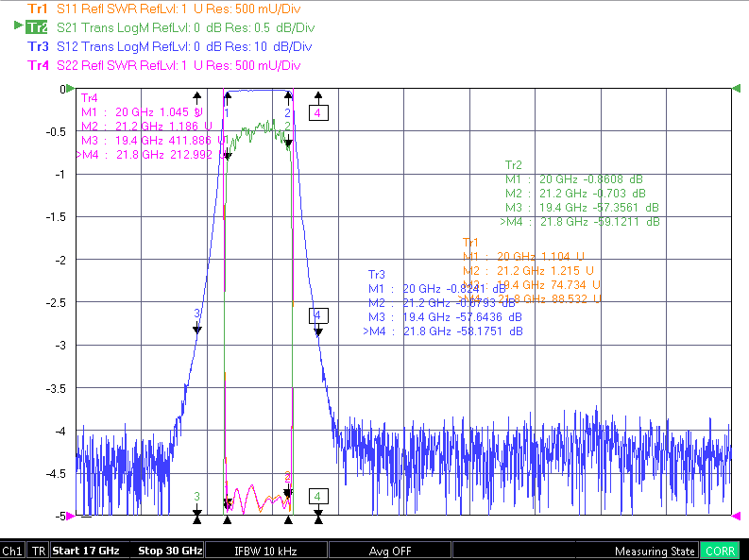Click the green CORR correction indicator
This screenshot has height=560, width=749.
720,551
